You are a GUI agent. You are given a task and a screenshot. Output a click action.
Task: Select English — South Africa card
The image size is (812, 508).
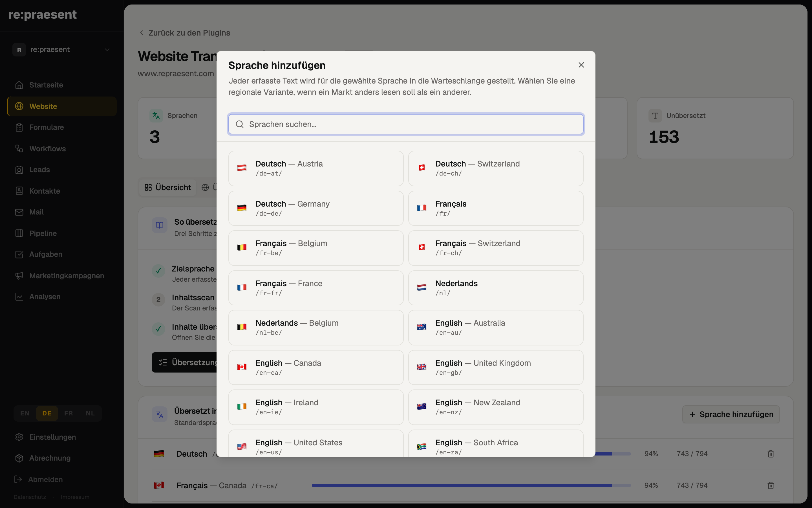click(496, 443)
